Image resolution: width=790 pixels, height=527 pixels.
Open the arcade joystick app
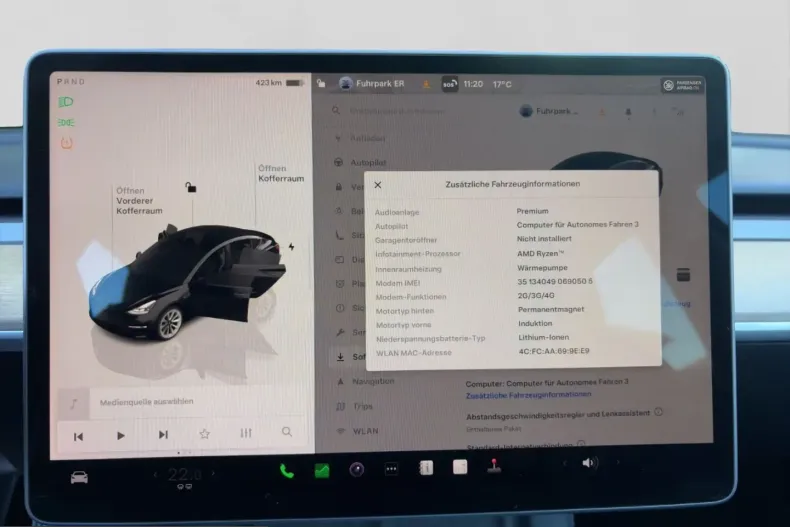(494, 466)
